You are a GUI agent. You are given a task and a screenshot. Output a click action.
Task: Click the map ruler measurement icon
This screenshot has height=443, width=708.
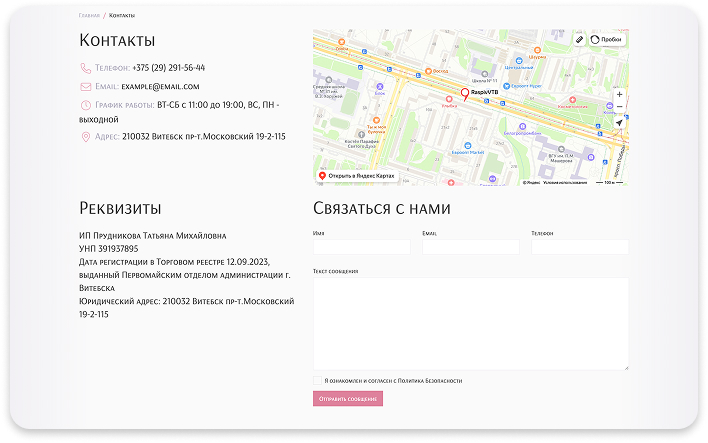pyautogui.click(x=580, y=39)
